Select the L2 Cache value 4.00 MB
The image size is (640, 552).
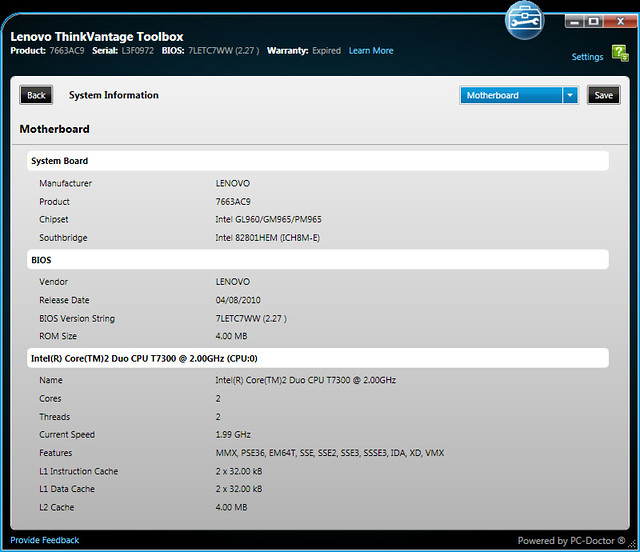tap(231, 507)
